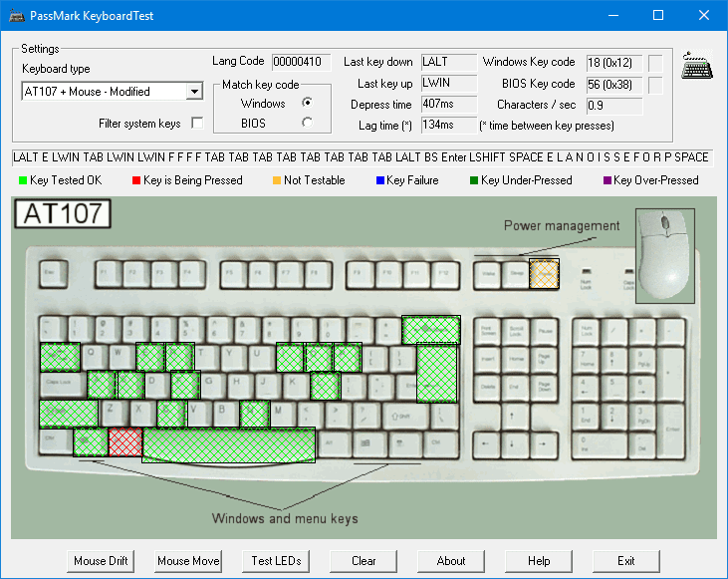Select the Windows match key code option
This screenshot has height=579, width=728.
(x=307, y=103)
